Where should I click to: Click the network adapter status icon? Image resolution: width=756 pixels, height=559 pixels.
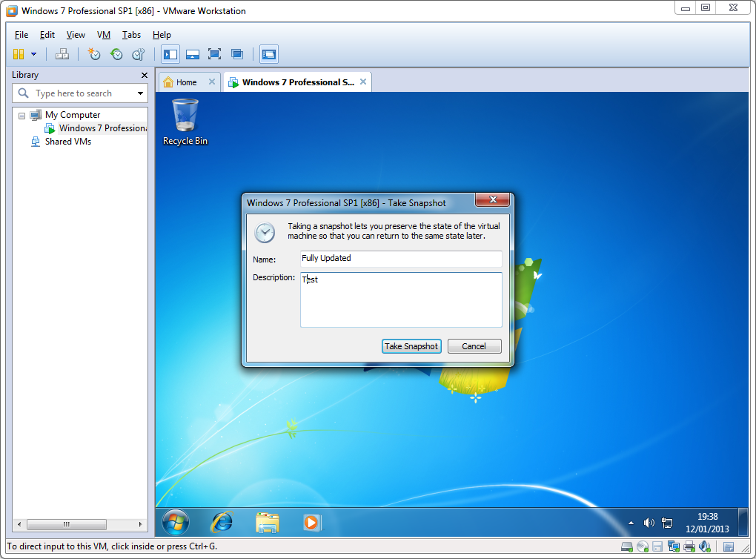point(674,547)
